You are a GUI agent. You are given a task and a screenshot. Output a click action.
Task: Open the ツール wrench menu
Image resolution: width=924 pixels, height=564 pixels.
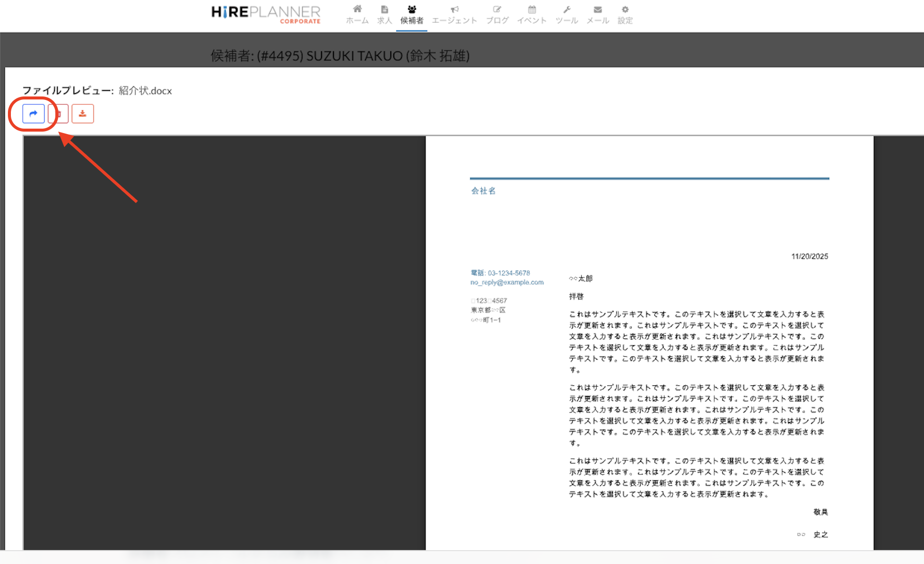coord(566,15)
